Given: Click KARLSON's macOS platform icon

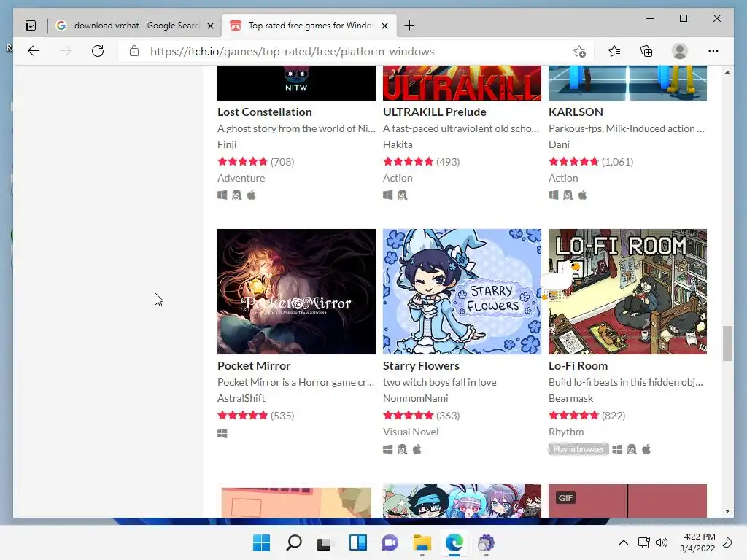Looking at the screenshot, I should (583, 195).
